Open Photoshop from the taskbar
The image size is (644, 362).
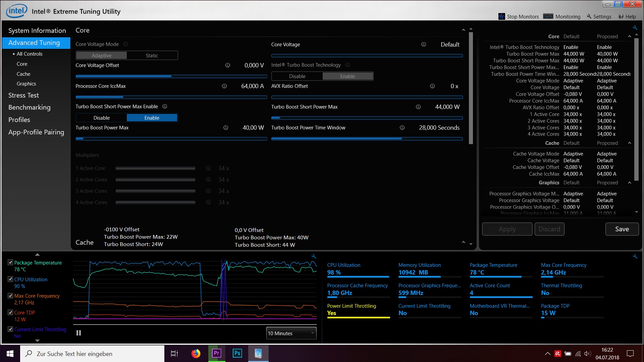[237, 353]
